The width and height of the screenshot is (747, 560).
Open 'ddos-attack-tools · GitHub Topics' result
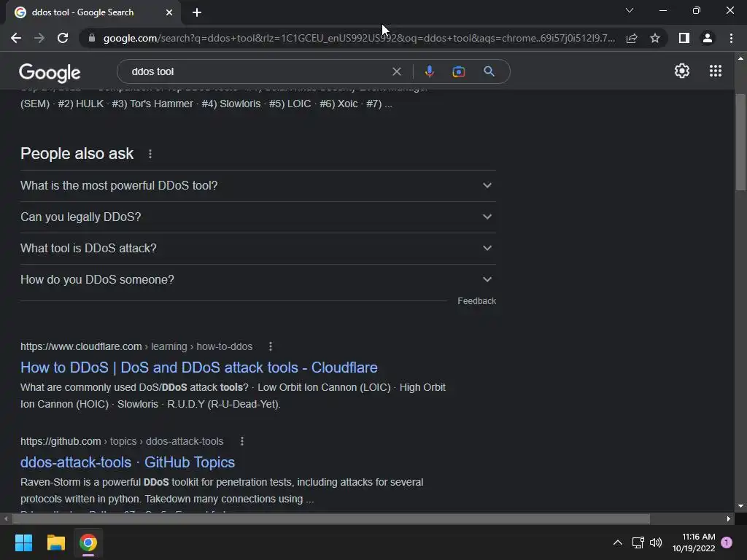pos(128,462)
